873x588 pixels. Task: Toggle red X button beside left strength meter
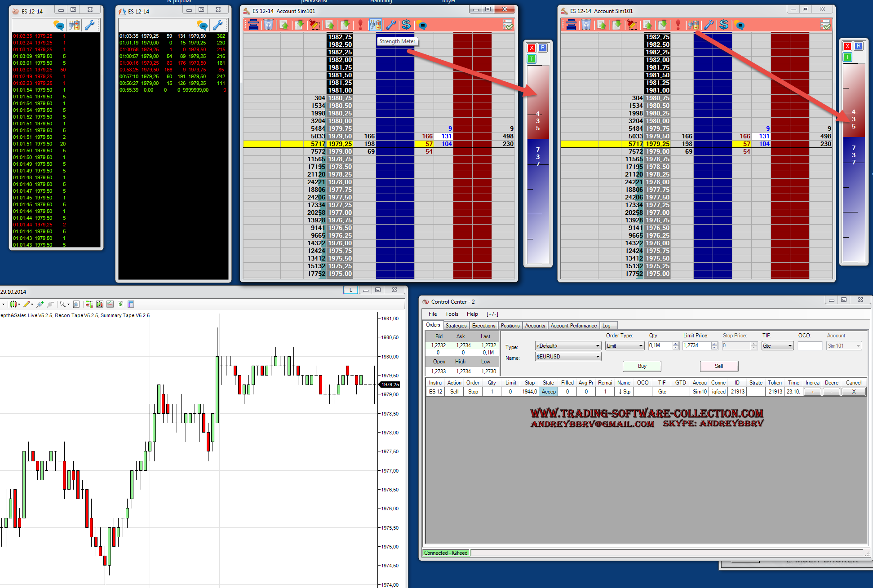tap(532, 48)
